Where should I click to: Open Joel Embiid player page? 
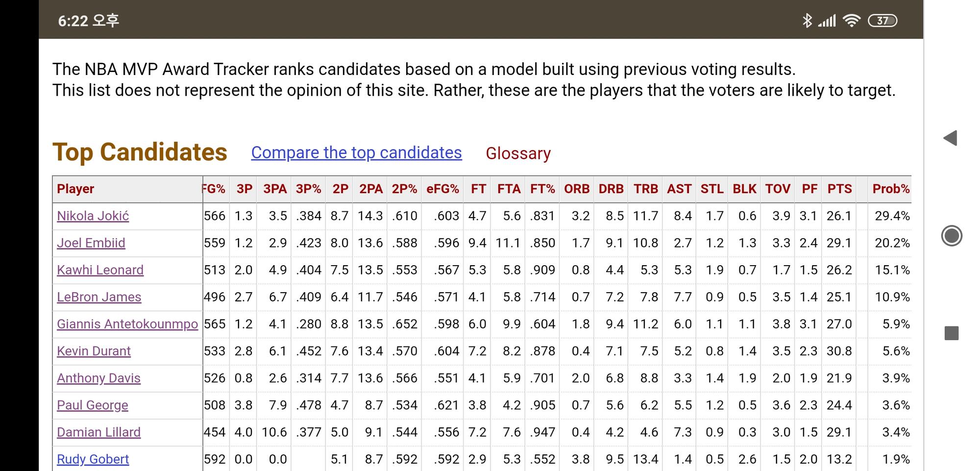pos(91,243)
